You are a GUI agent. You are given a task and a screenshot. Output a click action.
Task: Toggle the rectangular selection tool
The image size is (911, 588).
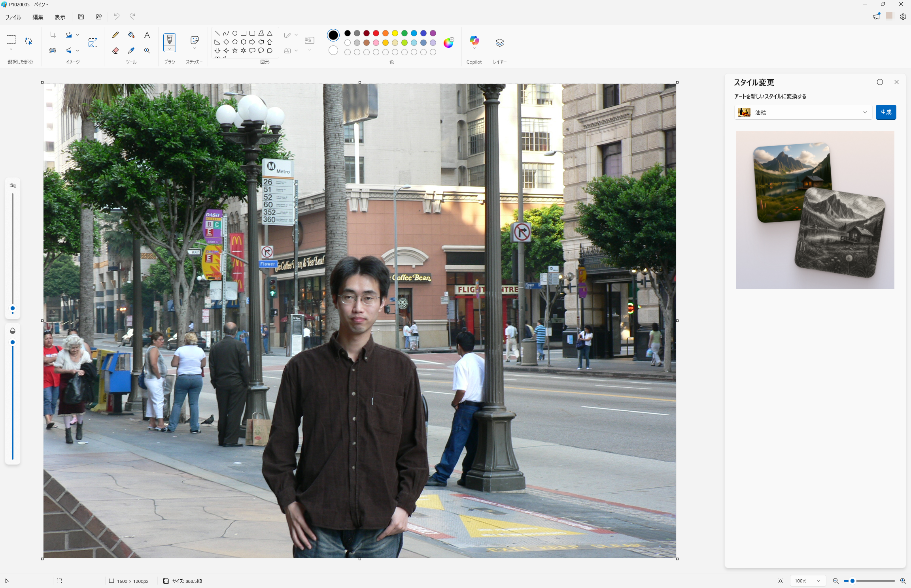(x=11, y=40)
